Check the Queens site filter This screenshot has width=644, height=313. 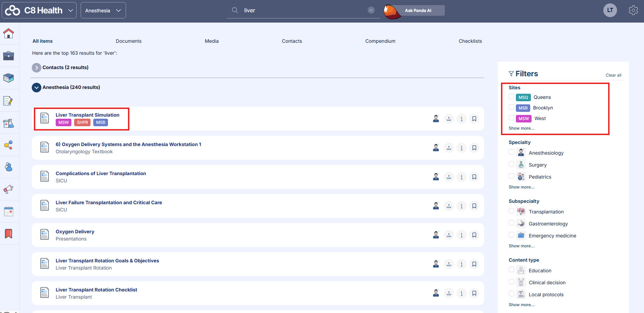click(511, 97)
